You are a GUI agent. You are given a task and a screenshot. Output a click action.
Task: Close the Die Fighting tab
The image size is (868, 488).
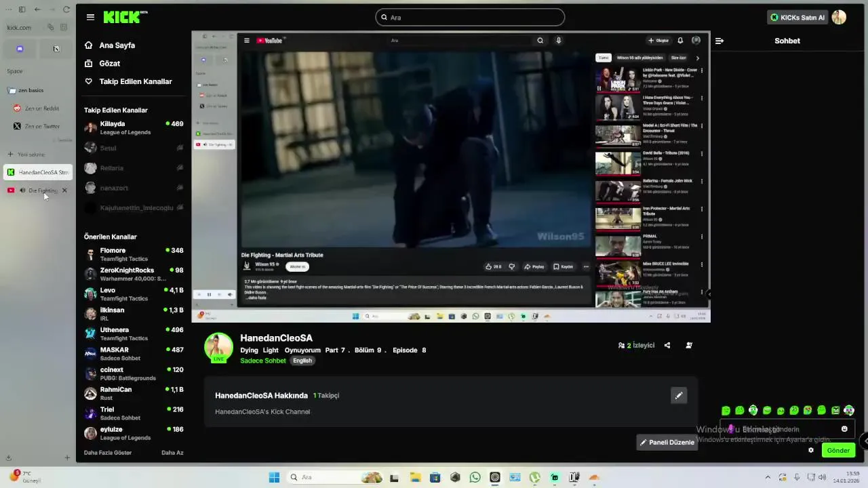[64, 190]
